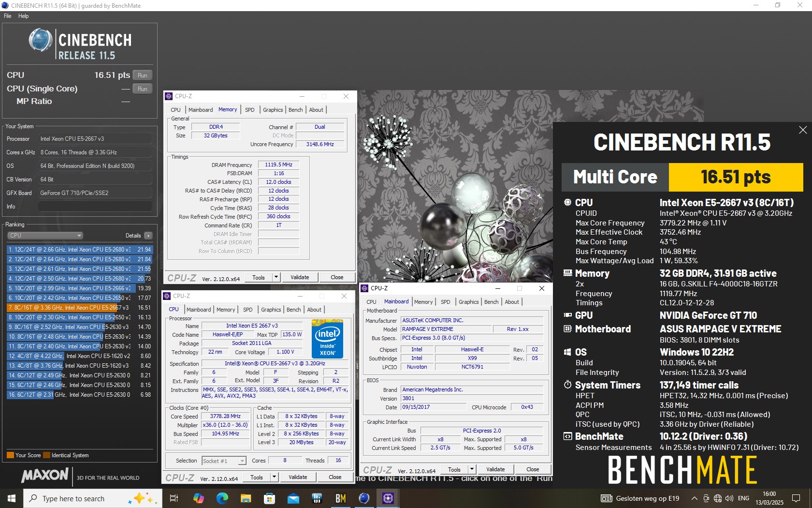Viewport: 812px width, 508px height.
Task: Open File Explorer from the taskbar
Action: click(x=246, y=498)
